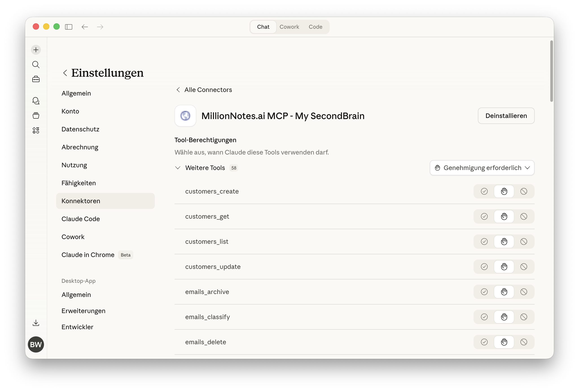Navigate back using the left arrow icon
Image resolution: width=579 pixels, height=392 pixels.
[x=85, y=27]
